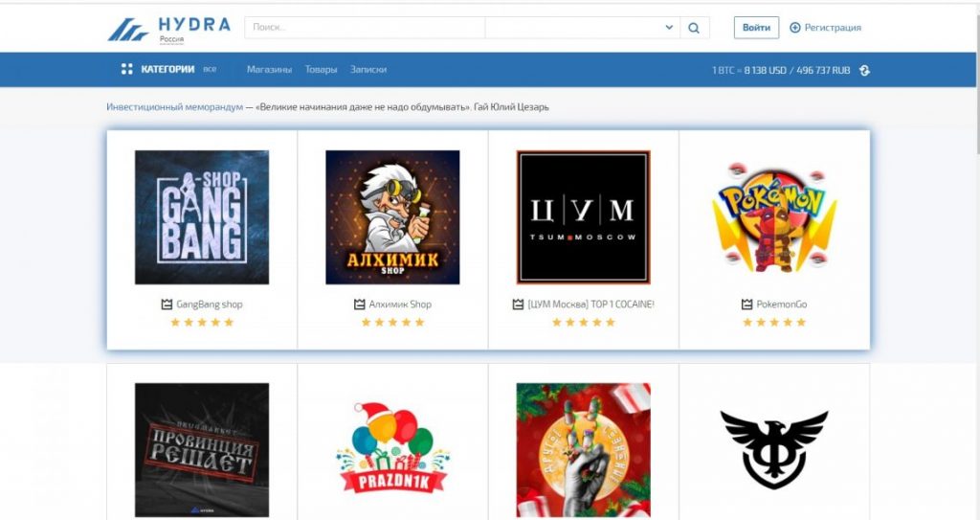Click the grid icon beside Категории
Image resolution: width=980 pixels, height=520 pixels.
pyautogui.click(x=127, y=69)
